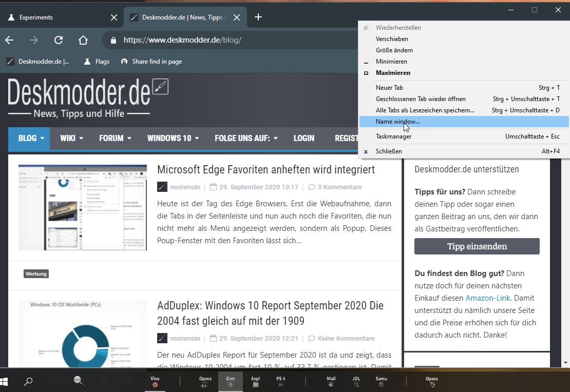Click the Werbung label
The width and height of the screenshot is (570, 392).
tap(36, 273)
